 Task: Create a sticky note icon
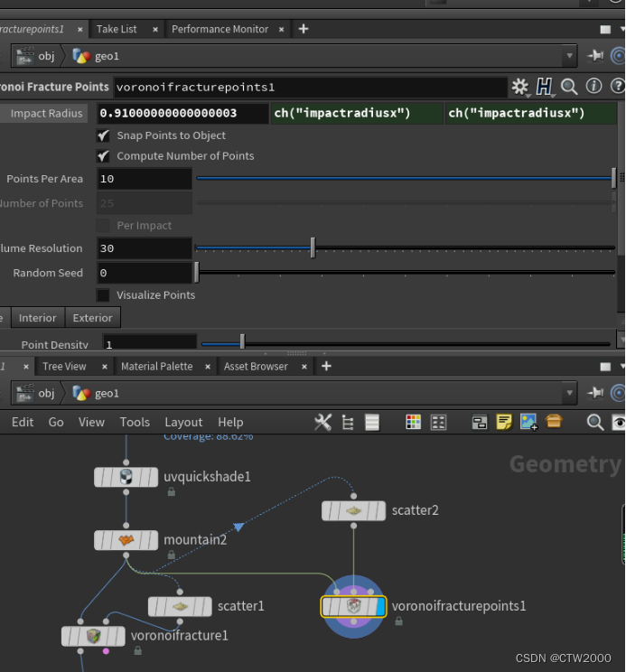click(x=504, y=422)
